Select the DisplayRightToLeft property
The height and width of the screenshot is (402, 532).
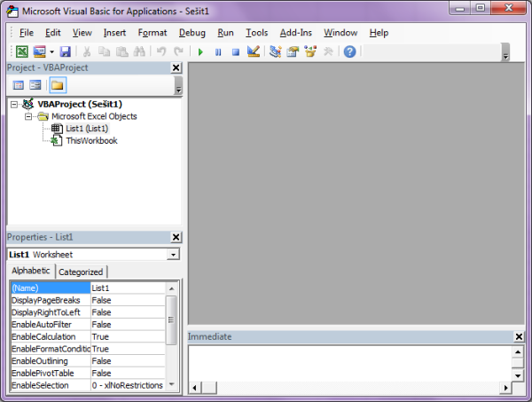click(51, 312)
